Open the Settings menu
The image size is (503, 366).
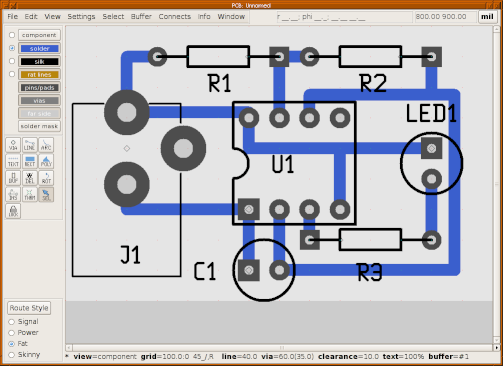click(81, 17)
